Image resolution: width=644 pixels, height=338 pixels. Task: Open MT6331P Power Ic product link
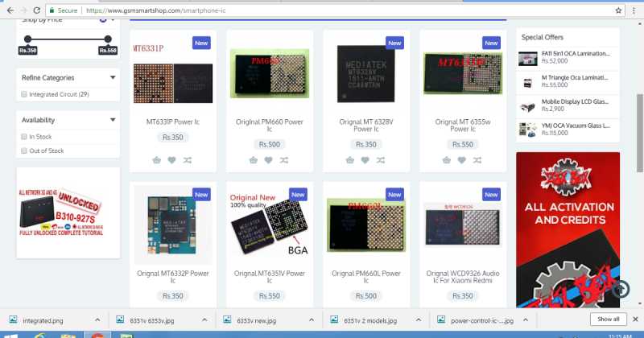[172, 122]
